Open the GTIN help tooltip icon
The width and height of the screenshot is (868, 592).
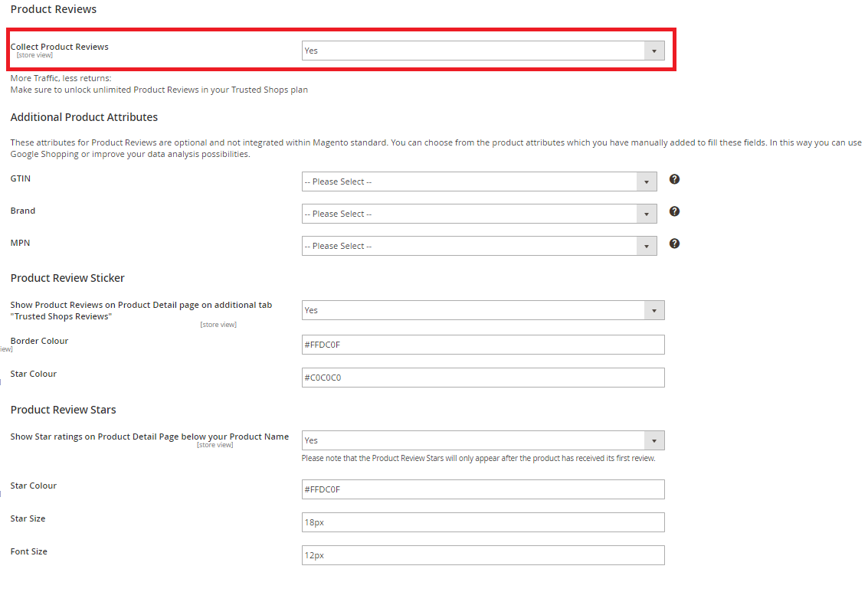[x=674, y=179]
